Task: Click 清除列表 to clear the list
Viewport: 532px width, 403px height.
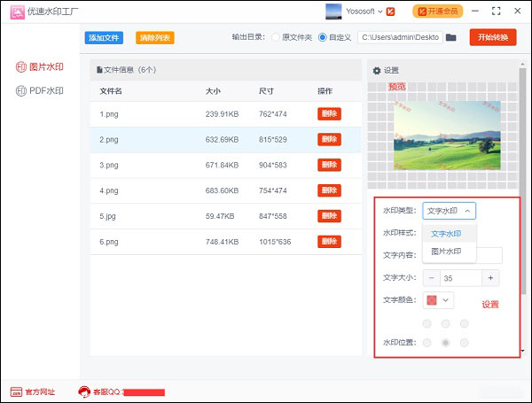Action: [x=154, y=37]
